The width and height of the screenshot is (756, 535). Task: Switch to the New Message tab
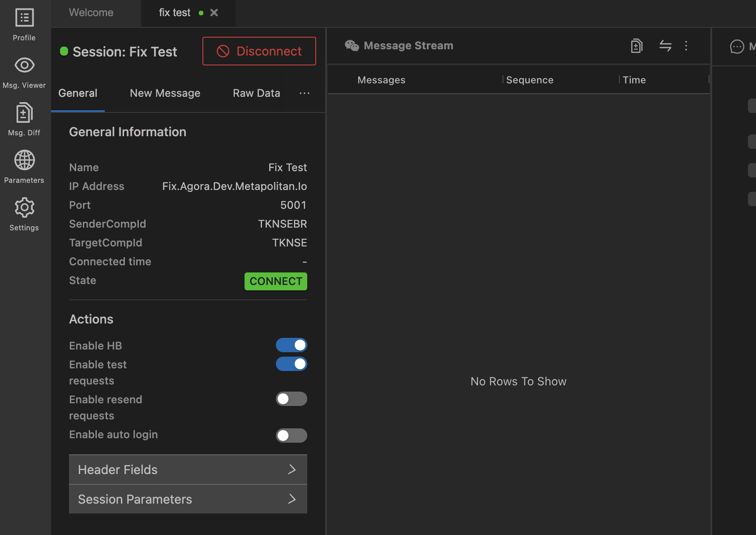[x=165, y=93]
